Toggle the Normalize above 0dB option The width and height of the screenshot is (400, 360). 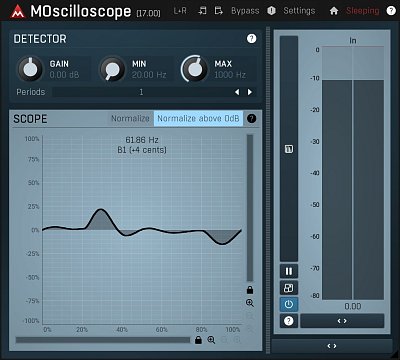point(198,119)
